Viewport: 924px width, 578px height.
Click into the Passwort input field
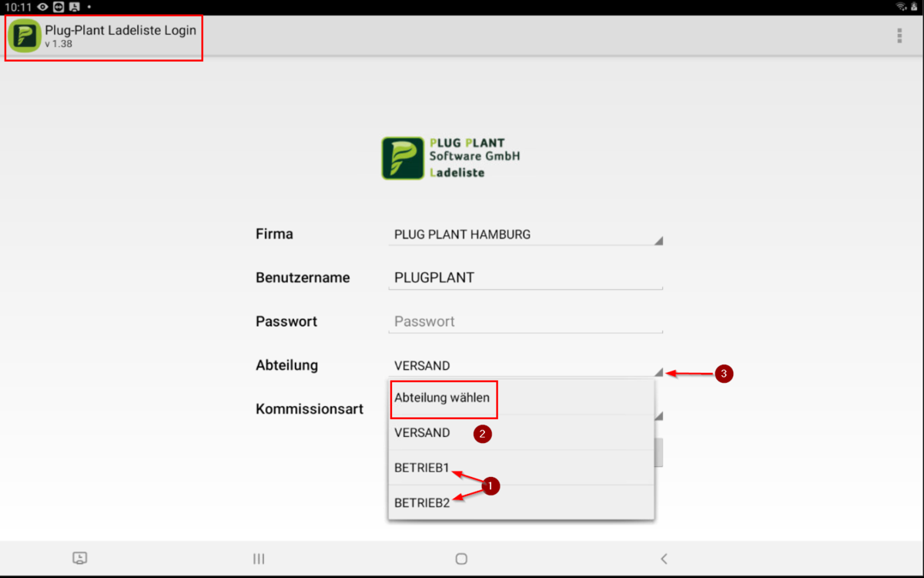[526, 321]
